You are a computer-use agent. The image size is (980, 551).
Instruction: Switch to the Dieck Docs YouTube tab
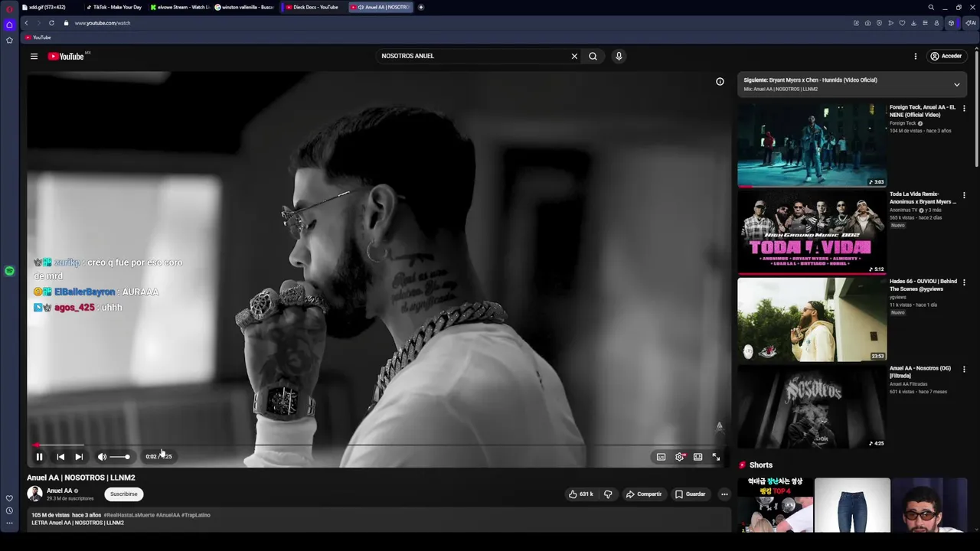coord(312,7)
